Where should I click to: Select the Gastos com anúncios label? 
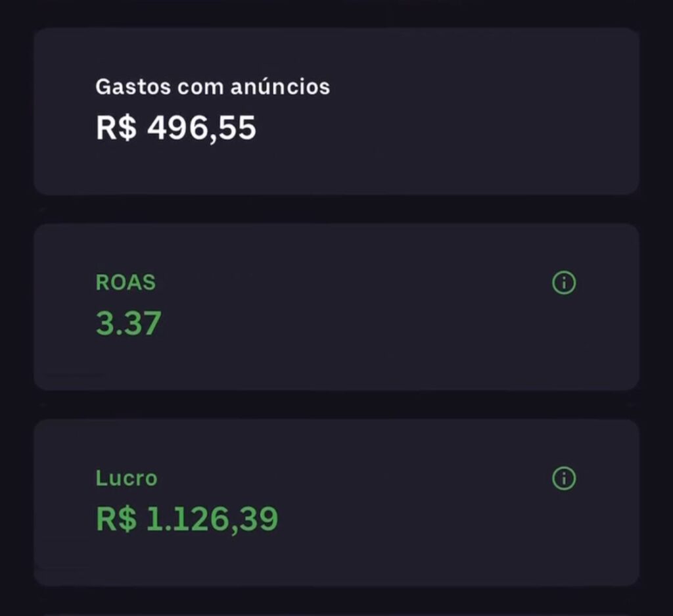pos(212,87)
